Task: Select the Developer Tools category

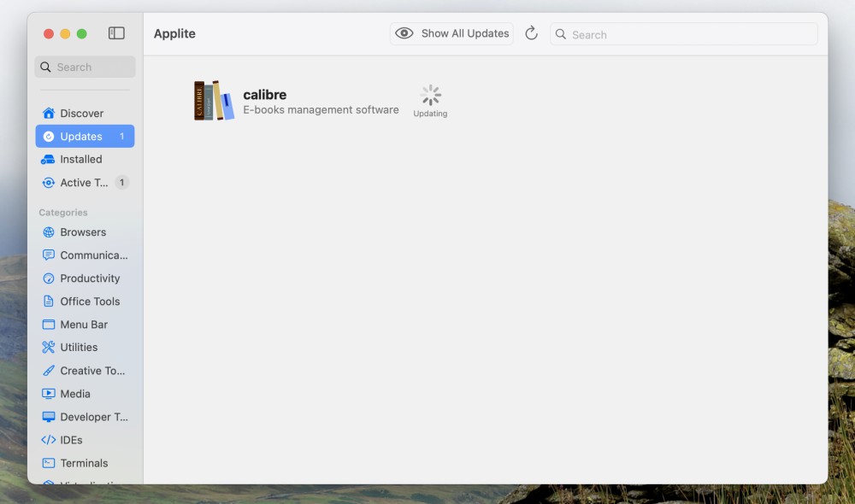Action: 85,417
